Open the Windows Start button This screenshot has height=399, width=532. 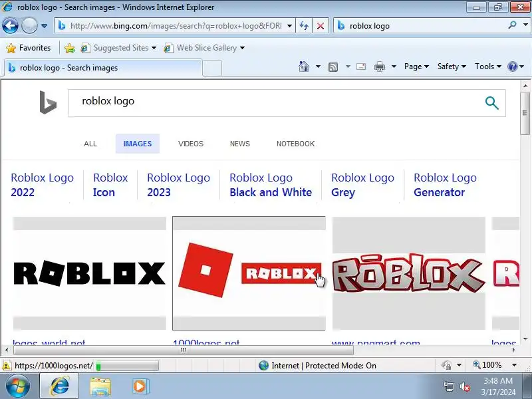point(18,386)
